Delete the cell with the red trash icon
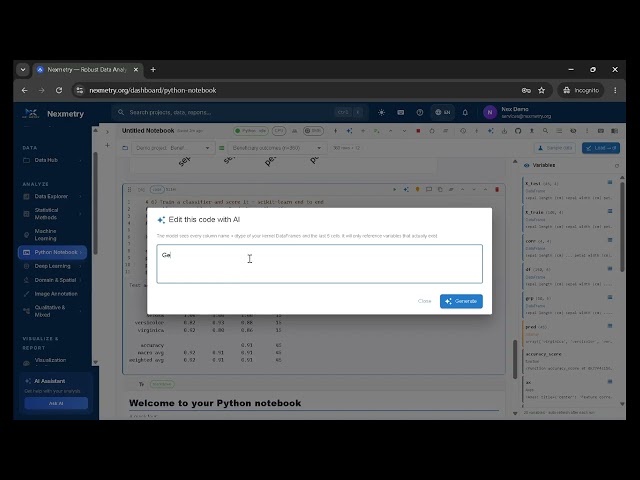This screenshot has height=480, width=640. coord(497,189)
